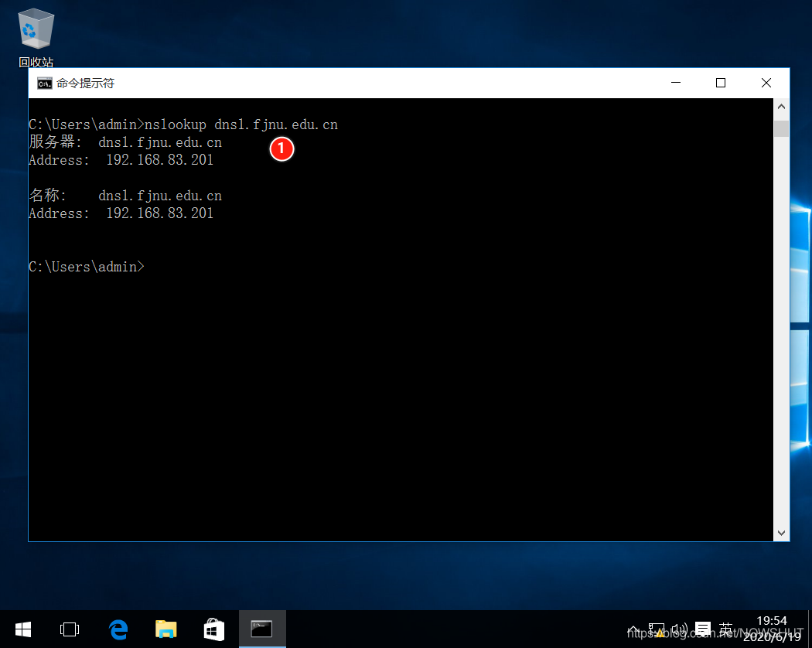Click the Command Prompt window title text
The width and height of the screenshot is (812, 648).
85,84
